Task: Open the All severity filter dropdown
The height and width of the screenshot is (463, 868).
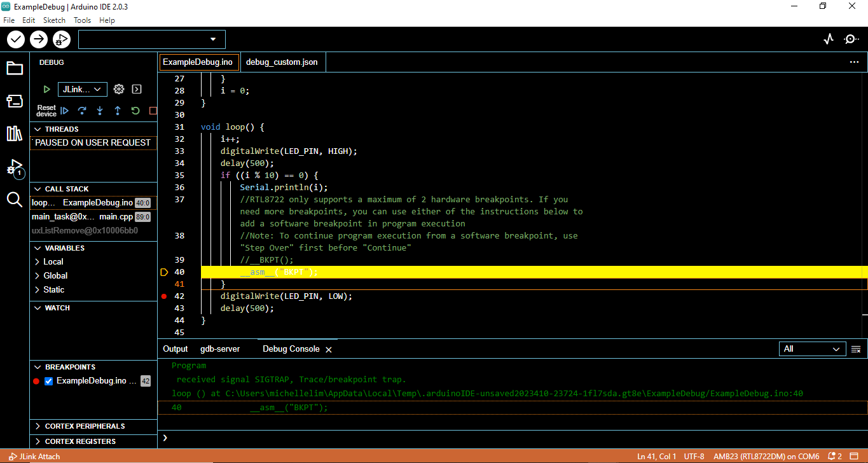Action: 813,349
